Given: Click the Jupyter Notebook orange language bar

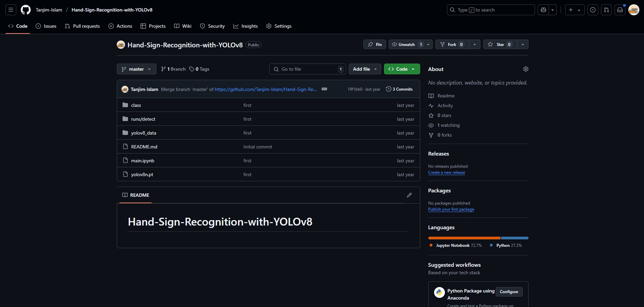Looking at the screenshot, I should (x=464, y=238).
